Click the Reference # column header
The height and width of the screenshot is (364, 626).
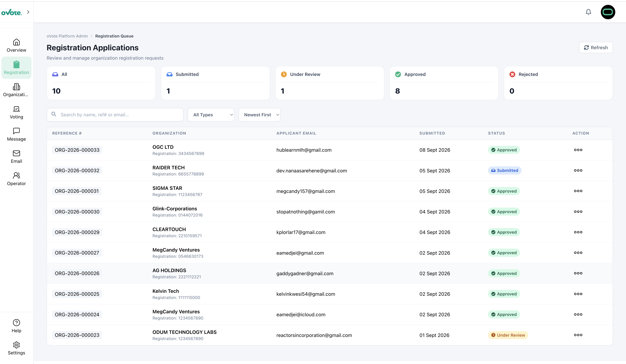coord(67,133)
